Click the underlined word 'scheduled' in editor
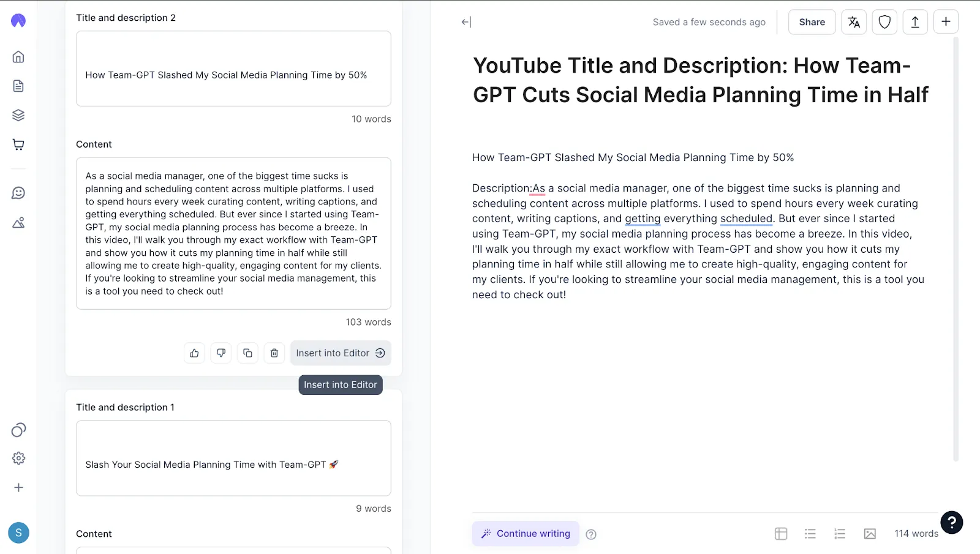Viewport: 980px width, 554px height. 746,219
